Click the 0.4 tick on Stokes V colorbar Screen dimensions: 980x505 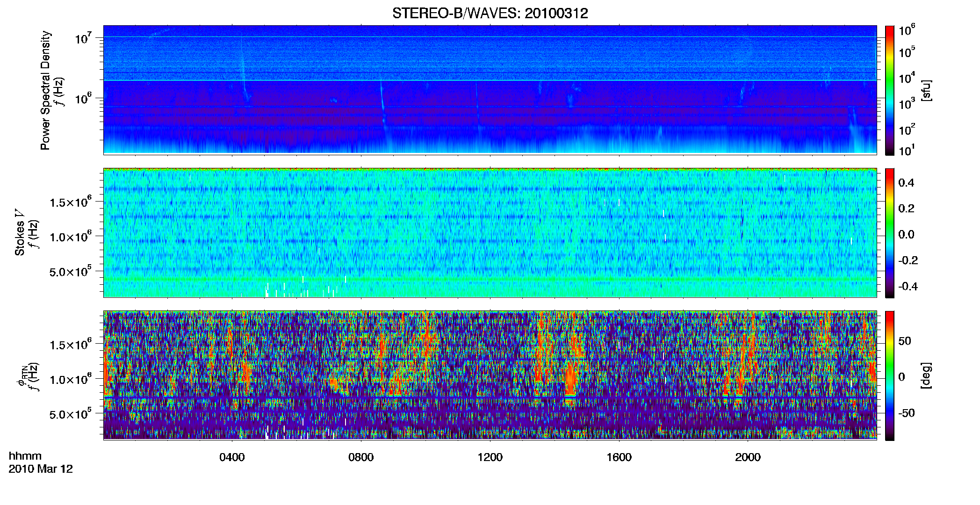click(x=906, y=183)
